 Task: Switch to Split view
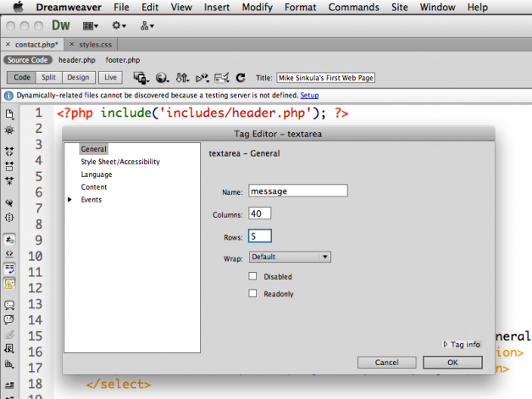tap(48, 77)
